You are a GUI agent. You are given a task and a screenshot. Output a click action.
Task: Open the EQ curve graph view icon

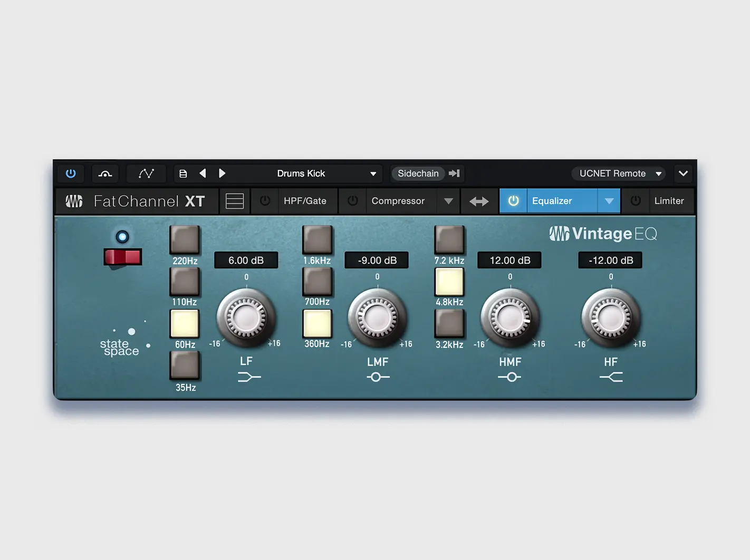coord(146,173)
